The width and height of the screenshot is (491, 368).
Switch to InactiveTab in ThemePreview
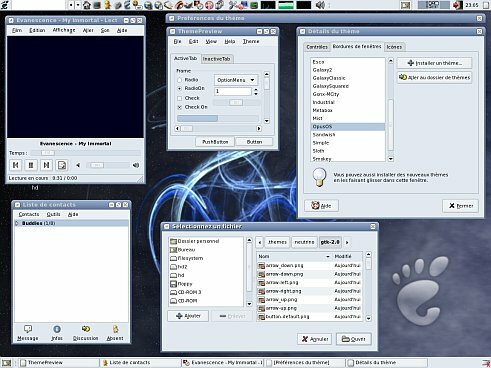pos(217,59)
